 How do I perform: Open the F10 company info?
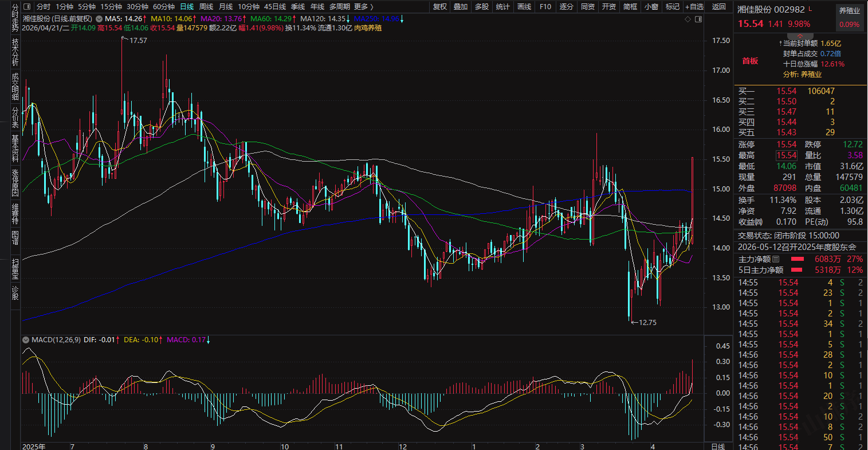point(545,7)
